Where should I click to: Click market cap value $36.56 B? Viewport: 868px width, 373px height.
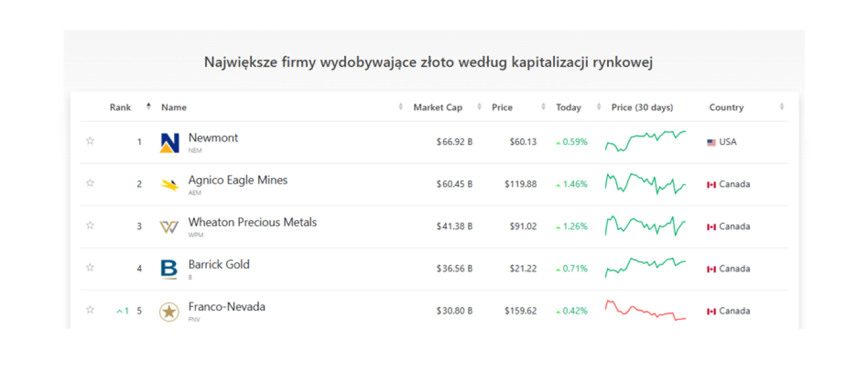pos(454,269)
